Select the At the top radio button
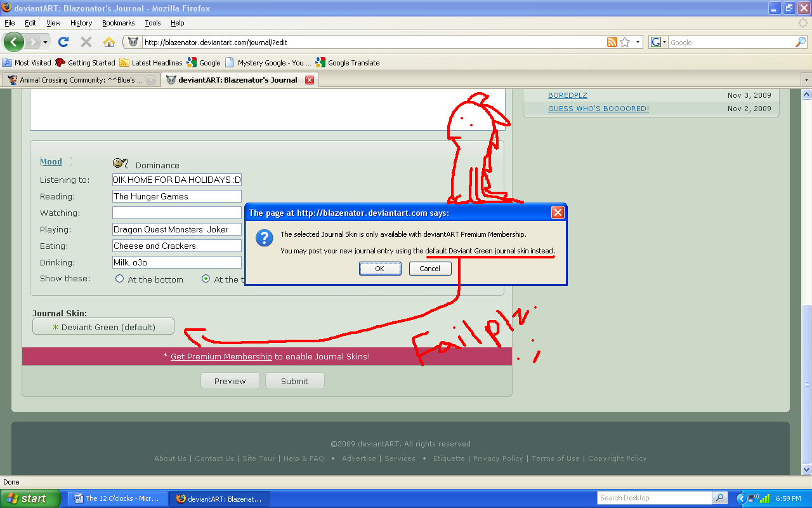This screenshot has width=812, height=508. point(206,279)
